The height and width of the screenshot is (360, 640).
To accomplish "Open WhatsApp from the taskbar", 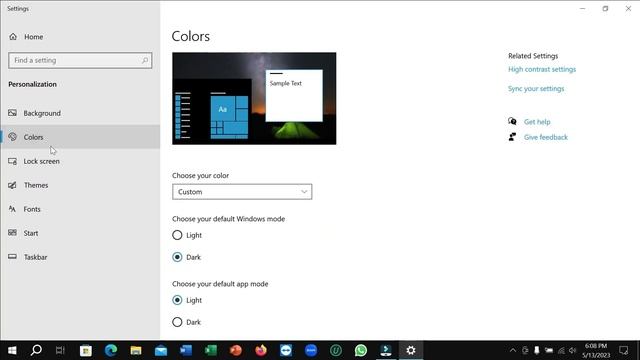I will (361, 350).
